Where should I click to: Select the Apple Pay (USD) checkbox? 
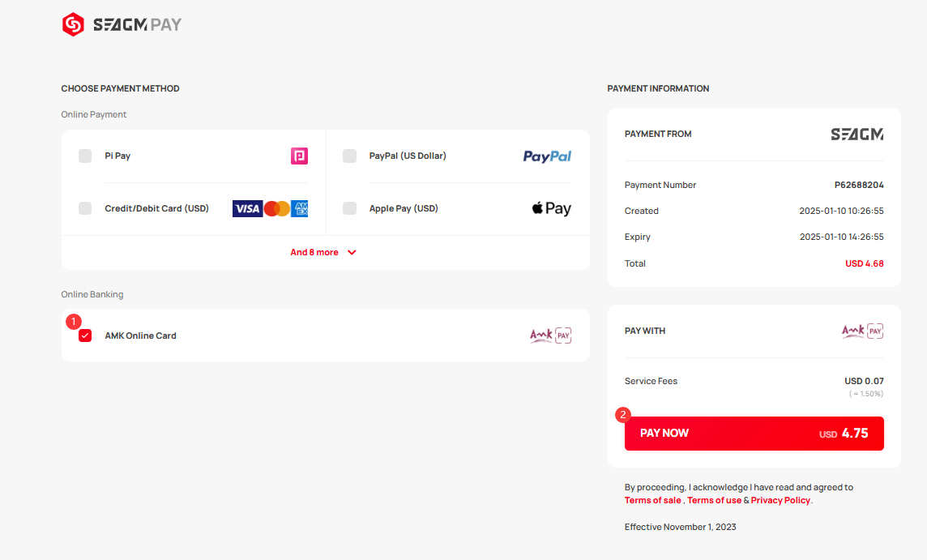(350, 208)
